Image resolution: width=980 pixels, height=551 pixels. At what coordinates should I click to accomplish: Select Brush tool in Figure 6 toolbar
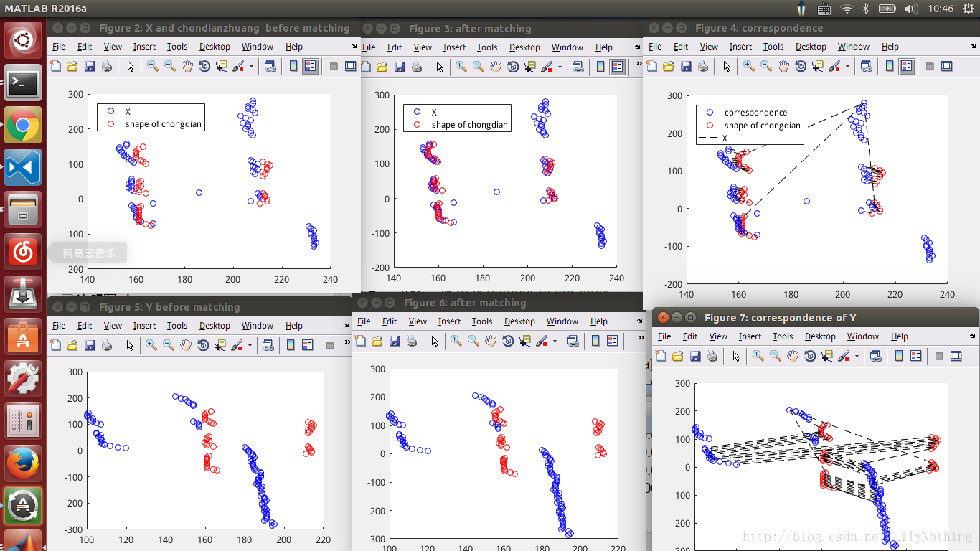click(543, 342)
